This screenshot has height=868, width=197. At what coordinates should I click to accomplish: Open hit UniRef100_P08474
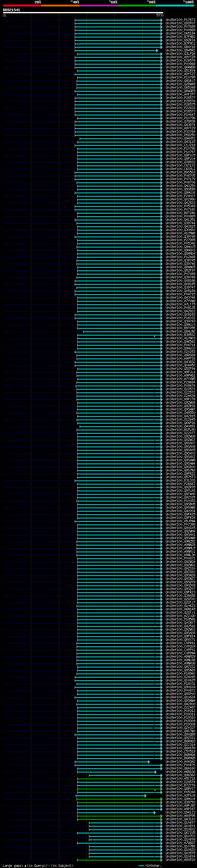(x=180, y=386)
